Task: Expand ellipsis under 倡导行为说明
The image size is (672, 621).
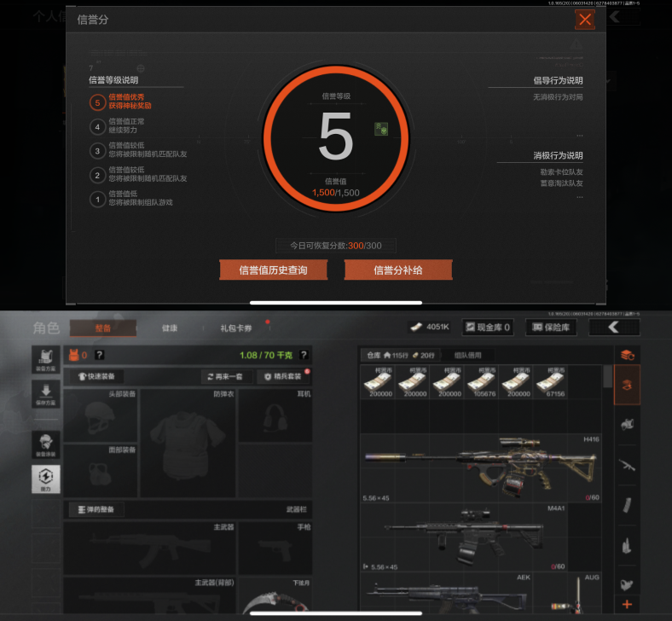Action: [x=579, y=136]
